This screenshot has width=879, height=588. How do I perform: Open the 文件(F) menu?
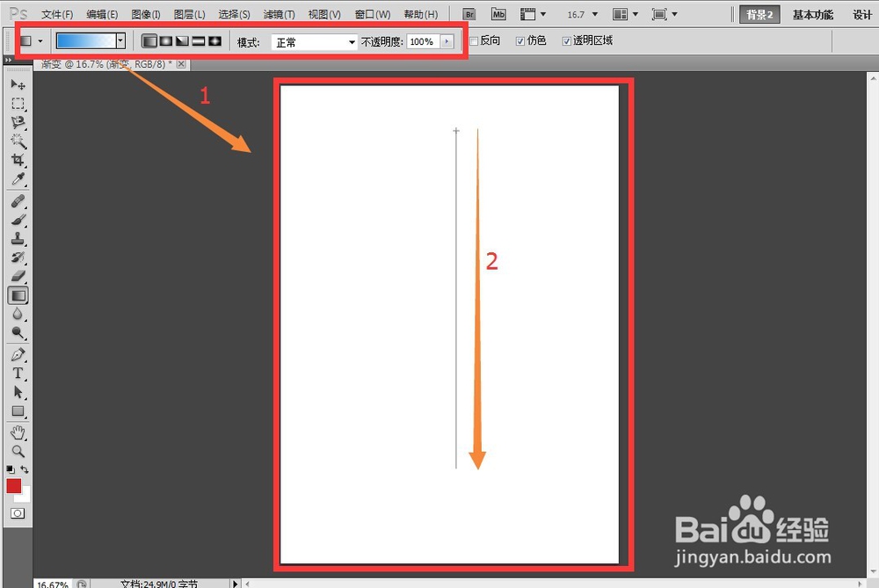pyautogui.click(x=57, y=15)
